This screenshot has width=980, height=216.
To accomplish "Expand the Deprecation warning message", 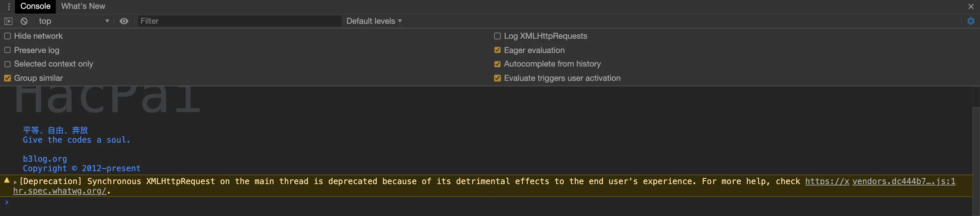I will 15,182.
